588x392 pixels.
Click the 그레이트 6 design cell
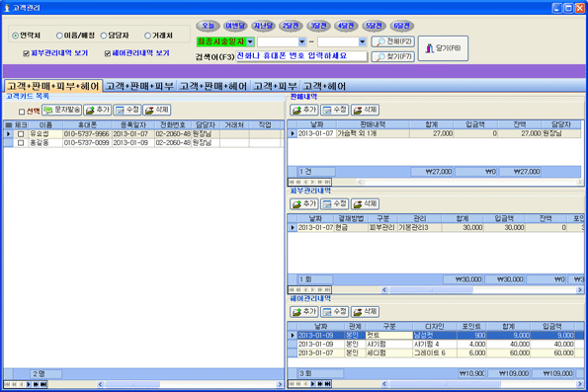(435, 353)
